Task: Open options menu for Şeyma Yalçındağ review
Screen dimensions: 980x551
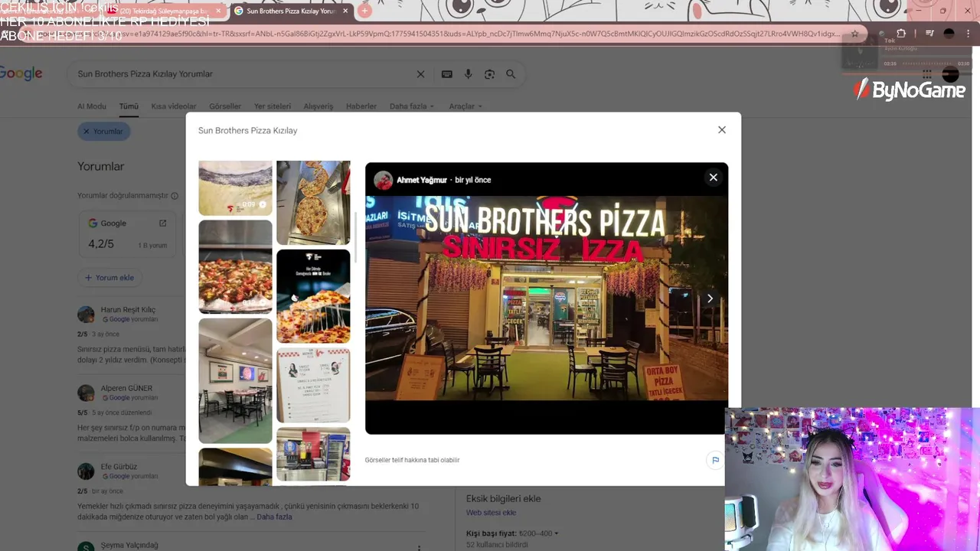Action: point(419,547)
